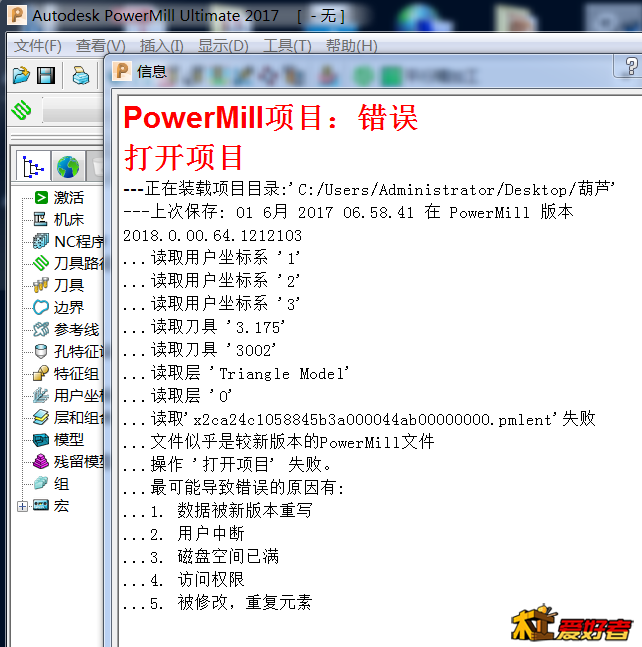Select the 宏 tree item
This screenshot has height=647, width=642.
61,505
